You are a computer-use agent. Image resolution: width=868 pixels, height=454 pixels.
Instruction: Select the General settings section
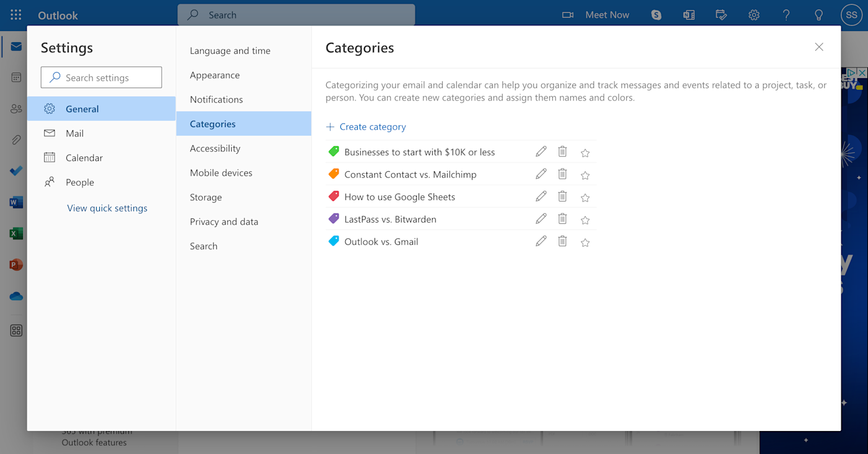click(x=102, y=109)
